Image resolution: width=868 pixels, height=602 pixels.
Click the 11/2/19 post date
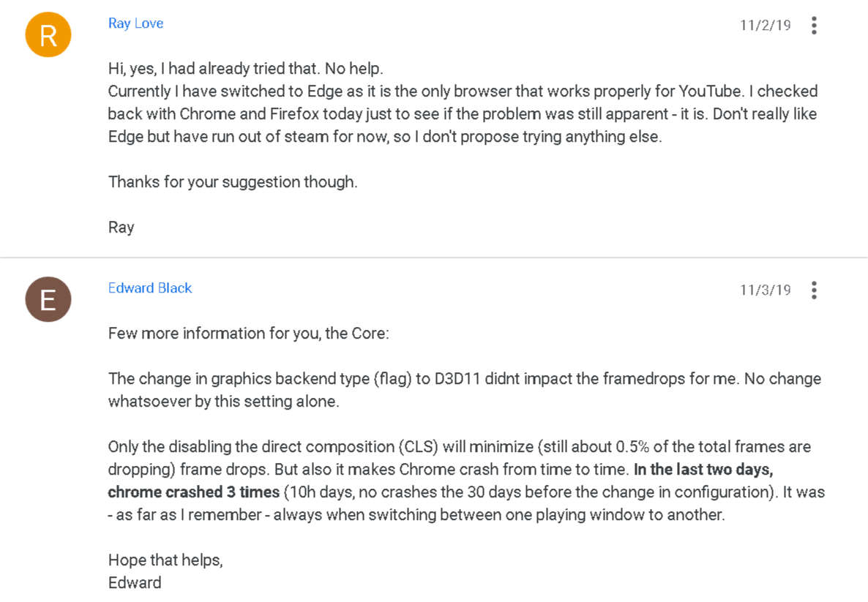coord(765,26)
